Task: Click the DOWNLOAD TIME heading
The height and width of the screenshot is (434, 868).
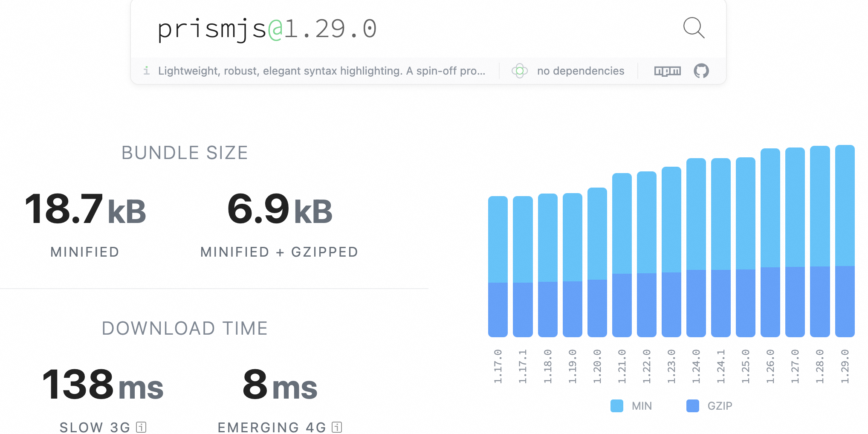Action: 185,328
